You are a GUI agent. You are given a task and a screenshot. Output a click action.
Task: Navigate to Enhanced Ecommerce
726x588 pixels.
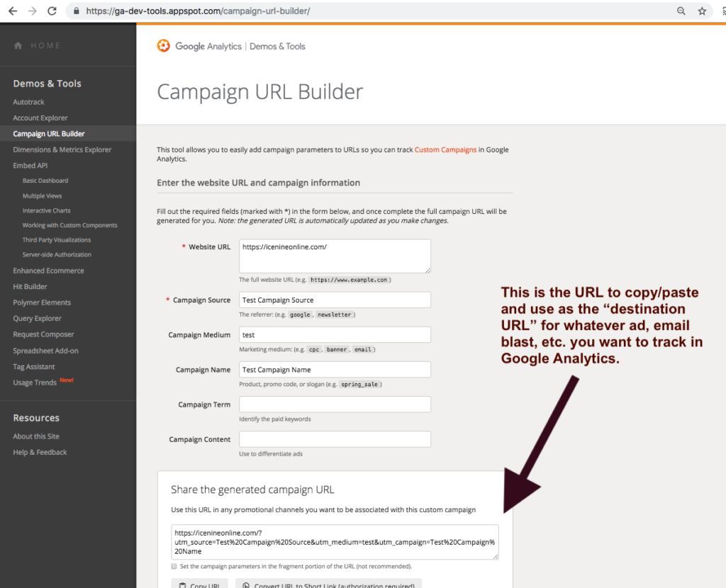pyautogui.click(x=49, y=271)
